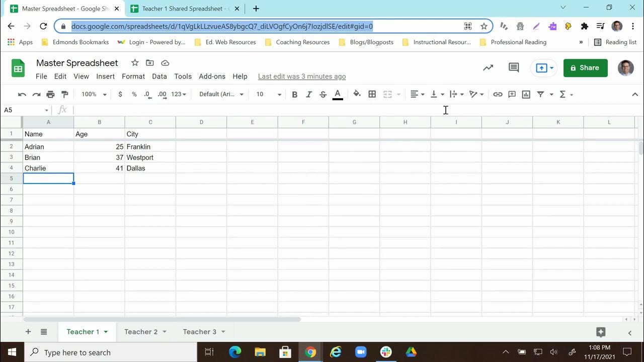Click the green Share button
The width and height of the screenshot is (644, 362).
pos(586,68)
